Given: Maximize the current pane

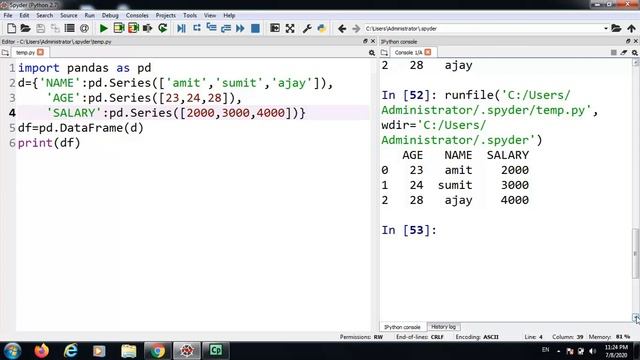Looking at the screenshot, I should [275, 28].
